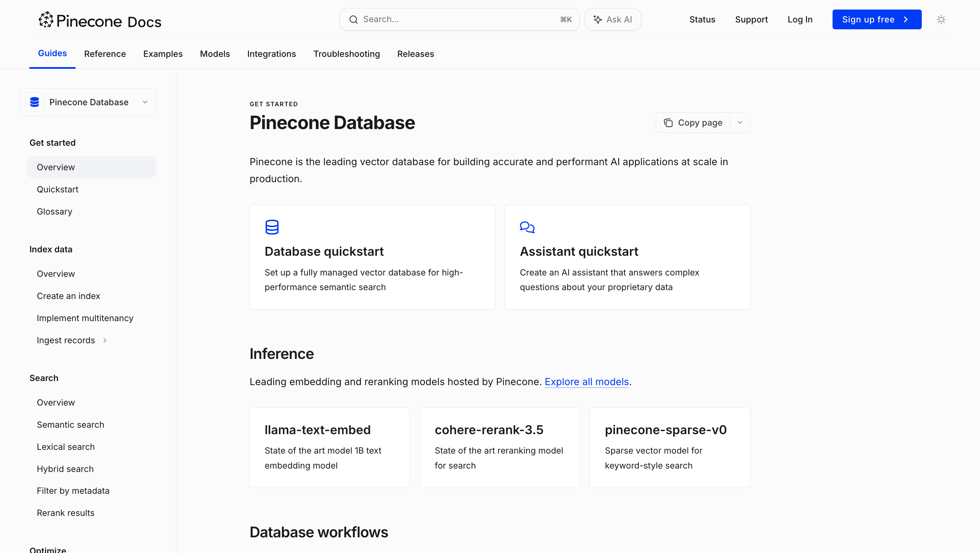Click the Assistant quickstart chat bubbles icon
The image size is (980, 553).
coord(527,227)
